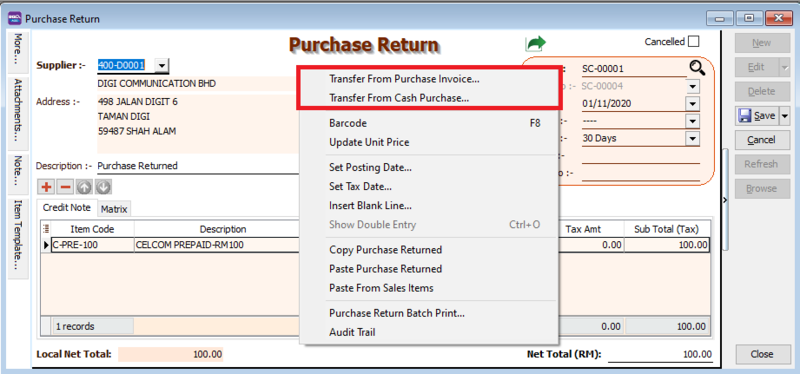Click the Edit button
Viewport: 800px width, 374px height.
[x=757, y=67]
